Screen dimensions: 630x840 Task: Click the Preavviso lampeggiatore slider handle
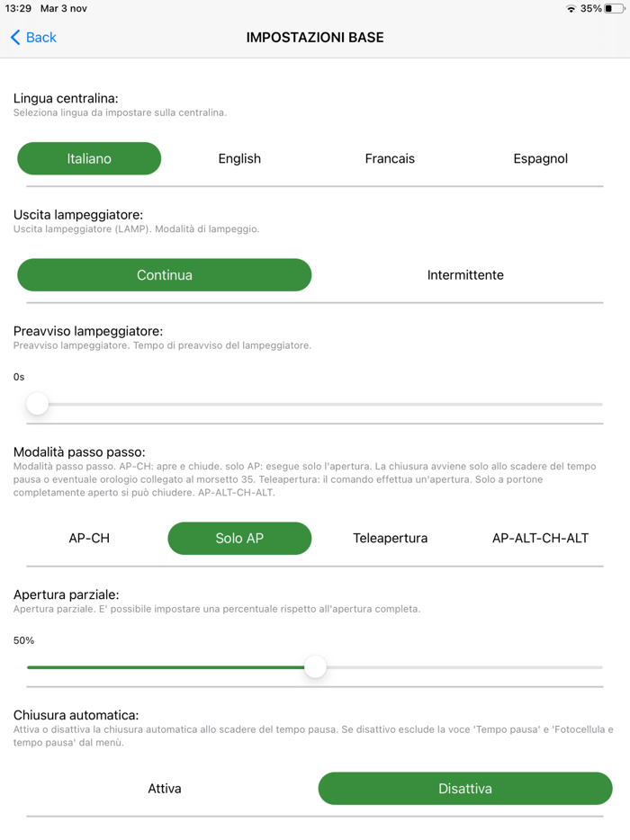click(x=37, y=404)
